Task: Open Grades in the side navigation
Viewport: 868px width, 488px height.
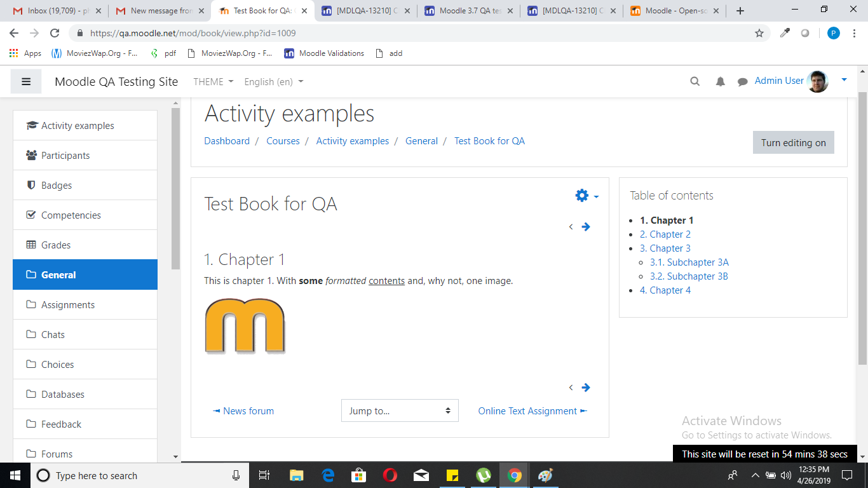Action: click(85, 245)
